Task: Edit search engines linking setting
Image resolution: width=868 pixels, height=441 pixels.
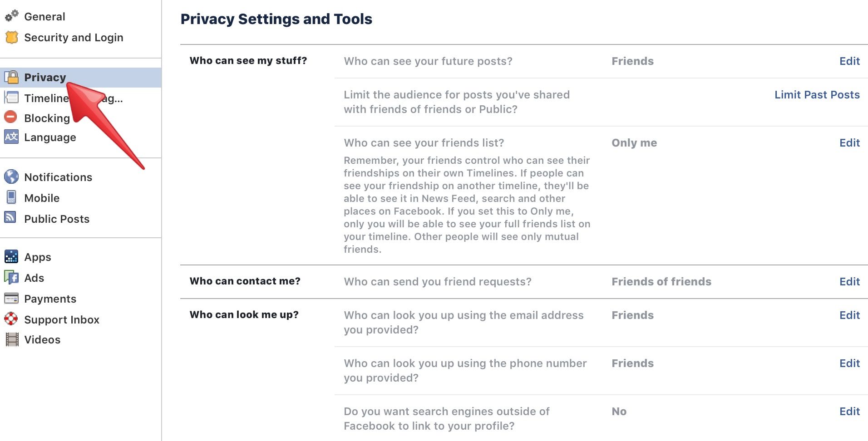Action: pyautogui.click(x=849, y=412)
